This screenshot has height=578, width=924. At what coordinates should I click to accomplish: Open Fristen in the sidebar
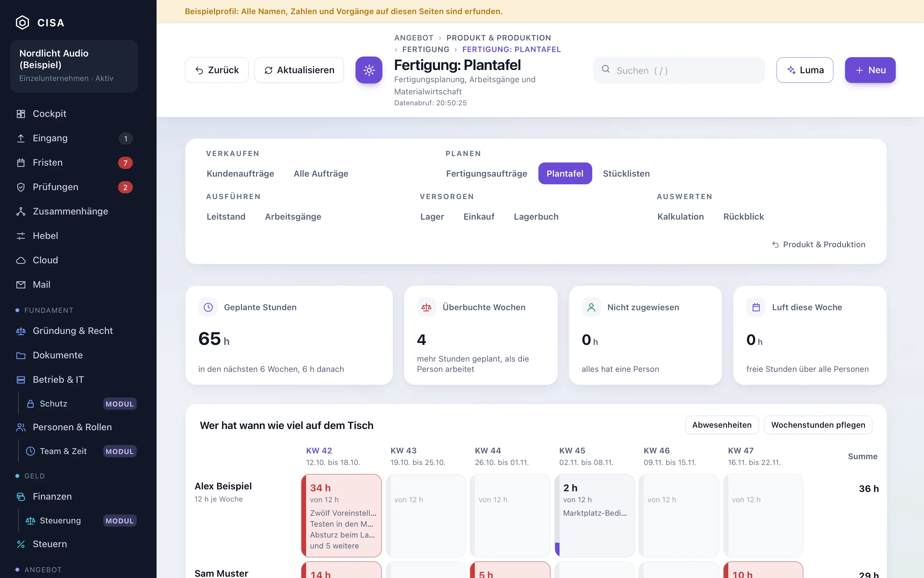(x=74, y=162)
